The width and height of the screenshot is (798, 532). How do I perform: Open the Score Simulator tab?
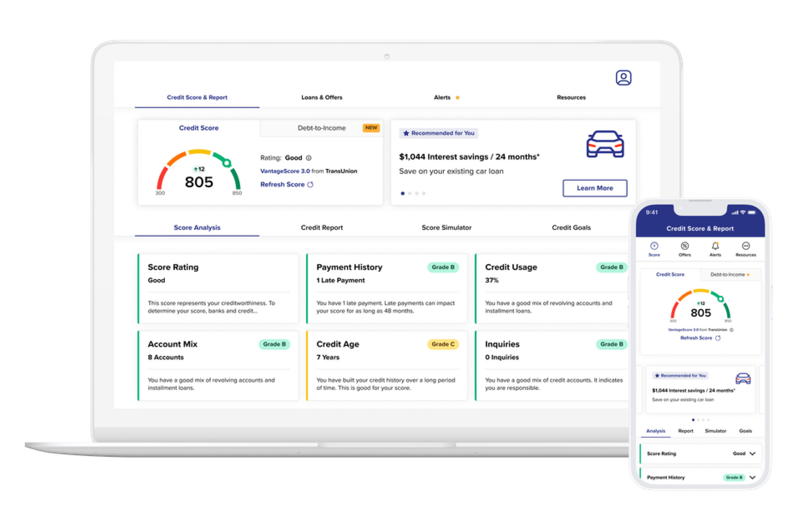(446, 227)
